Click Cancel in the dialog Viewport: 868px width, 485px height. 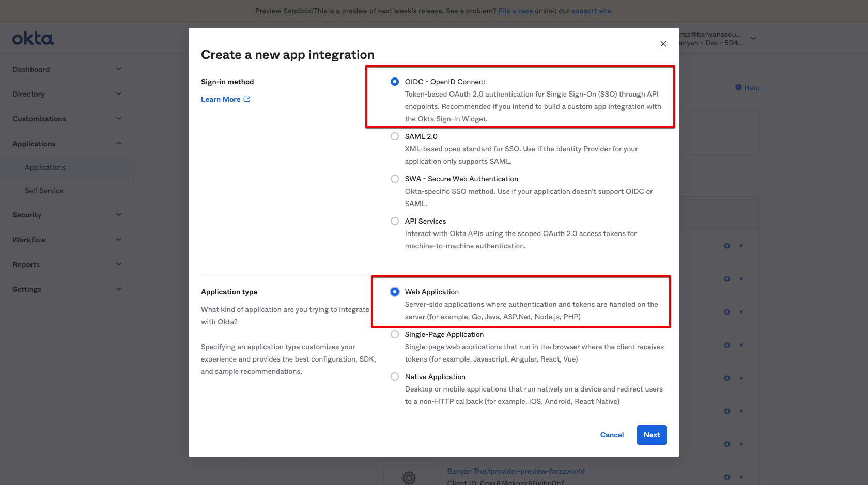click(x=612, y=435)
